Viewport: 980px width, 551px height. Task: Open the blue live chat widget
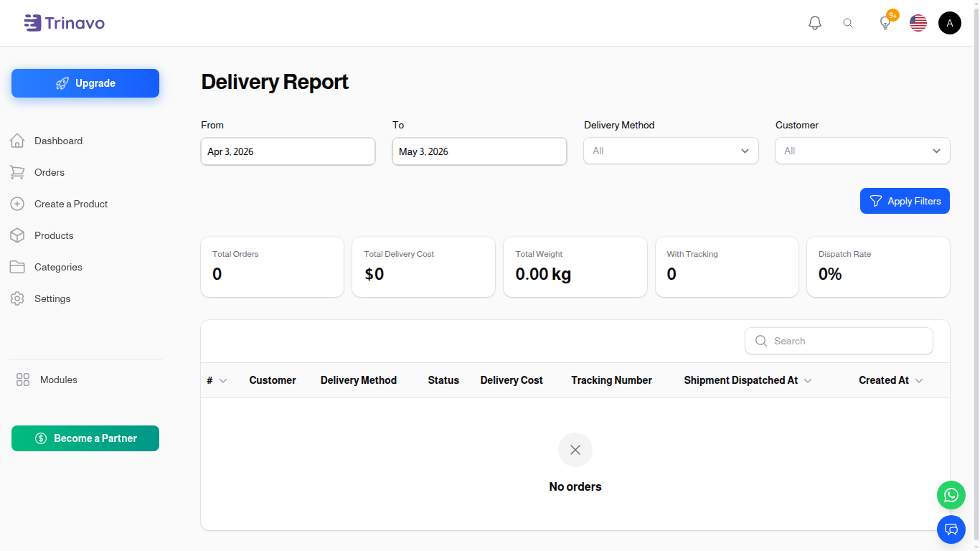pos(951,529)
